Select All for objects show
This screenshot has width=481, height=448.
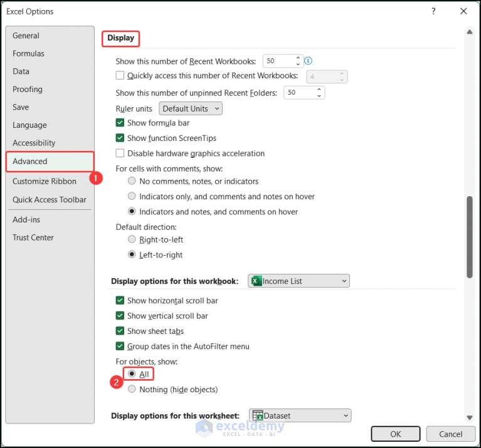(132, 374)
